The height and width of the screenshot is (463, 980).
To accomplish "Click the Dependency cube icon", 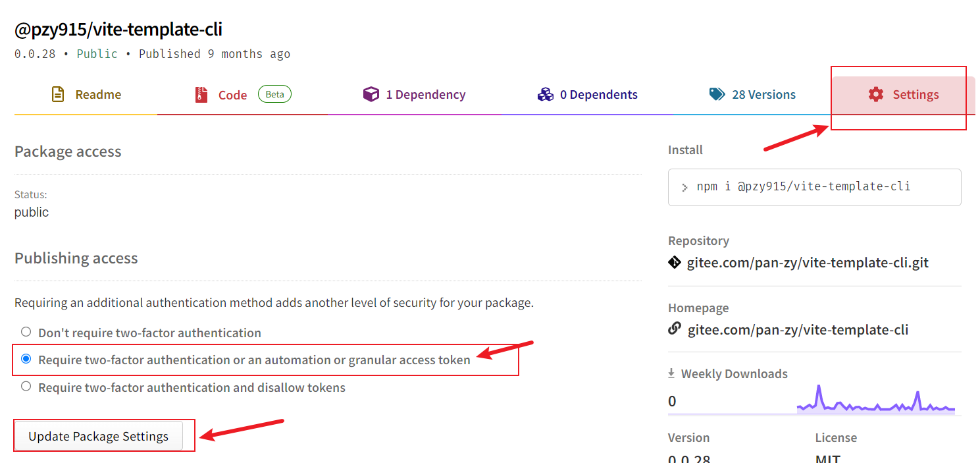I will pyautogui.click(x=371, y=95).
